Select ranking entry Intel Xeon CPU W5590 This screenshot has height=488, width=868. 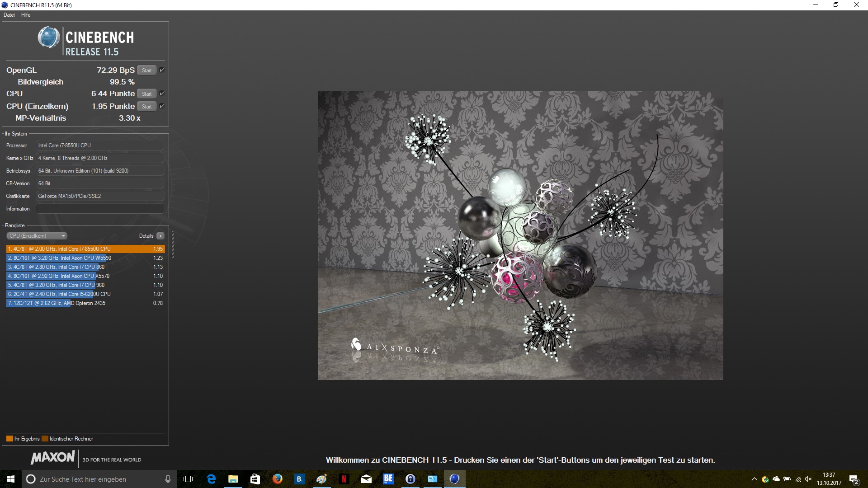click(85, 258)
